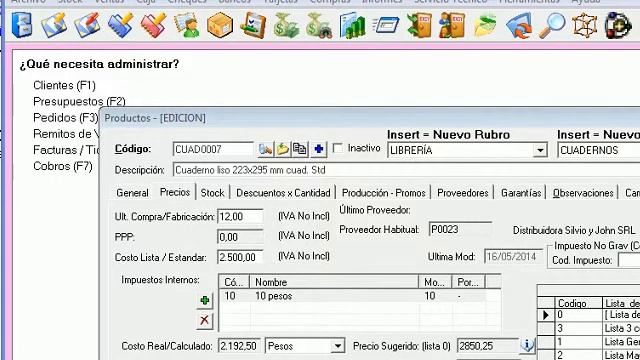Viewport: 640px width, 360px height.
Task: Open Presupuestos (F2) in main window
Action: pyautogui.click(x=79, y=101)
